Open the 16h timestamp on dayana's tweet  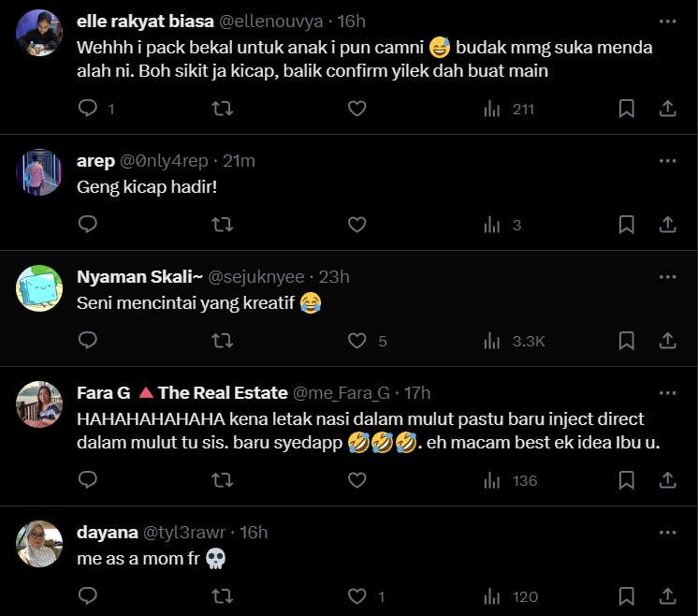(x=254, y=532)
